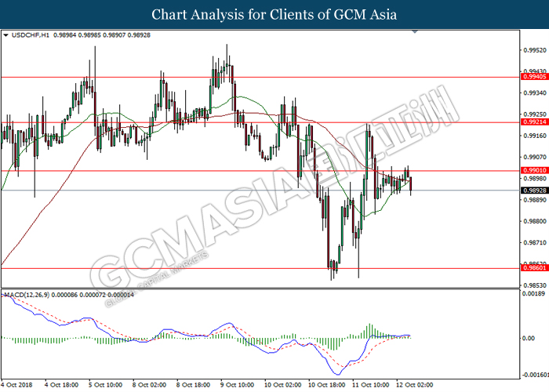Click the 12 Oct 02:00 time label
The width and height of the screenshot is (549, 392).
[x=415, y=385]
